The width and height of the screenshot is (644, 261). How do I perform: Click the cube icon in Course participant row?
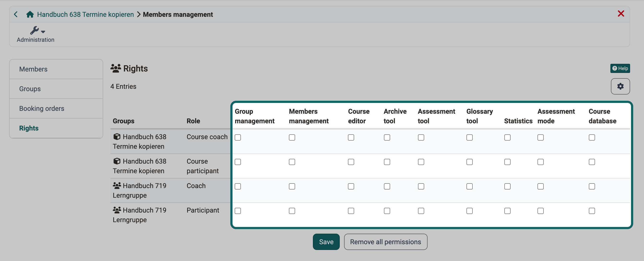(117, 161)
